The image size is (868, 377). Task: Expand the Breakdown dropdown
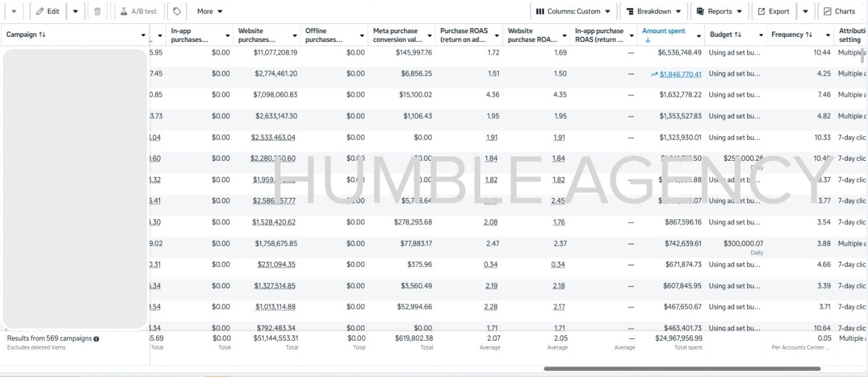(654, 11)
